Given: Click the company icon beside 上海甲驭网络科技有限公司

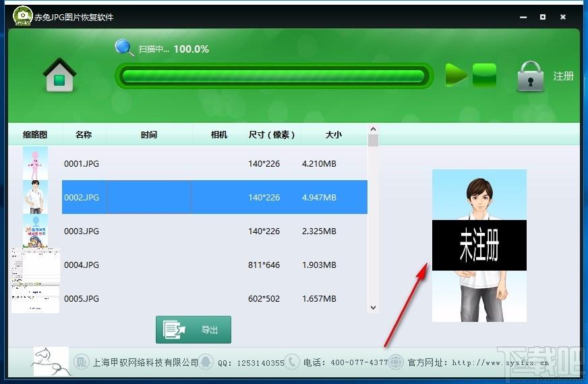Looking at the screenshot, I should 81,362.
